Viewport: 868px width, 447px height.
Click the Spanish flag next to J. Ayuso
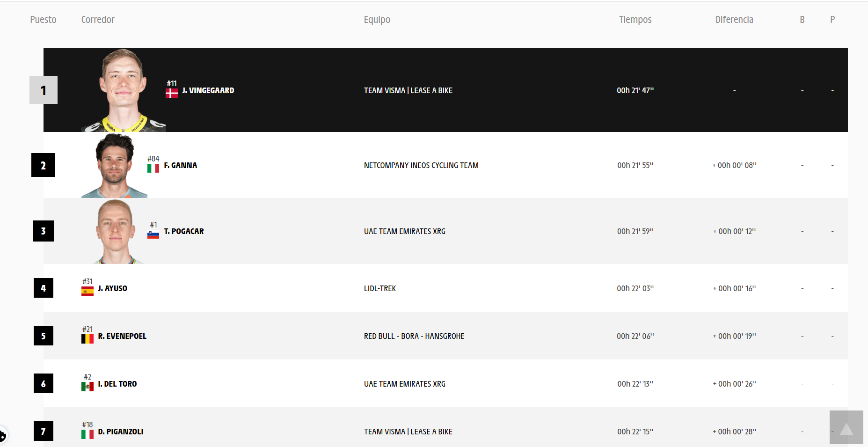[x=88, y=291]
